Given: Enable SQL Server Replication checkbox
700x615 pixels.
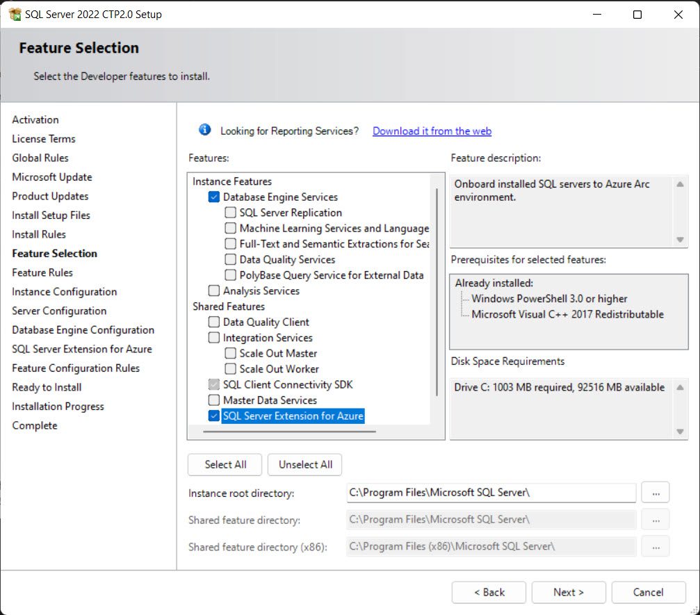Looking at the screenshot, I should tap(231, 213).
